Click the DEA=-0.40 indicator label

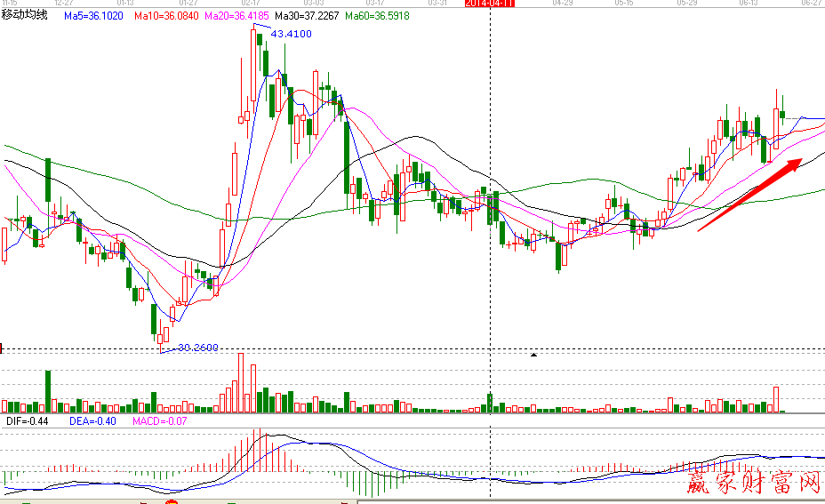(93, 421)
